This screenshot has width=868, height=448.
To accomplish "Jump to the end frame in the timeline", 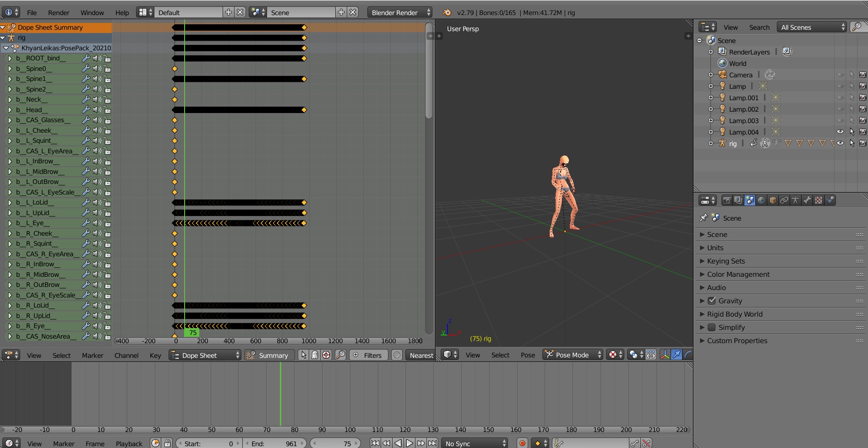I will pos(432,443).
